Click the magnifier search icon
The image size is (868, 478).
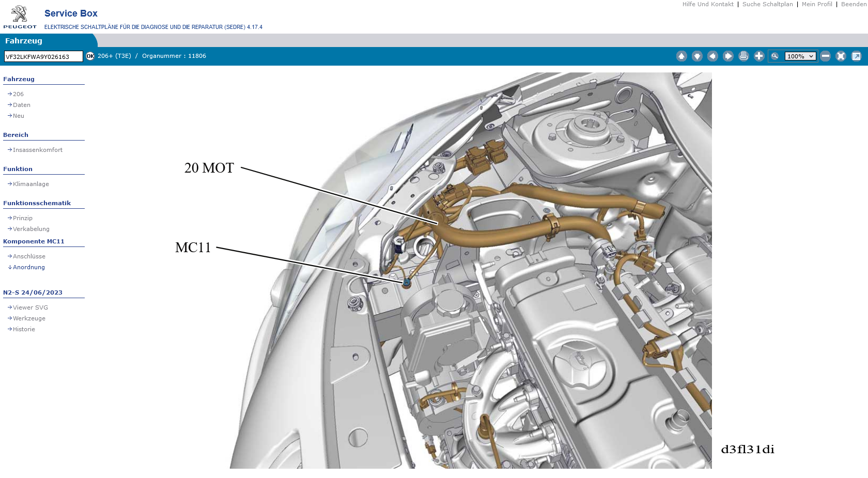[774, 56]
